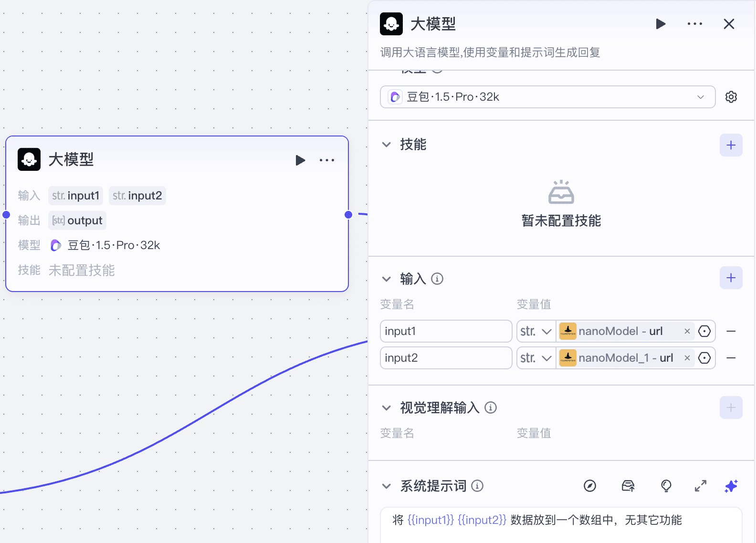This screenshot has height=543, width=756.
Task: Remove the nanoModel - url reference
Action: tap(687, 331)
